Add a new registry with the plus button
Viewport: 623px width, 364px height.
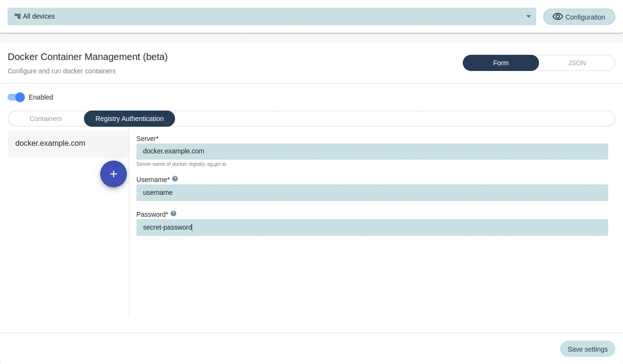point(114,174)
